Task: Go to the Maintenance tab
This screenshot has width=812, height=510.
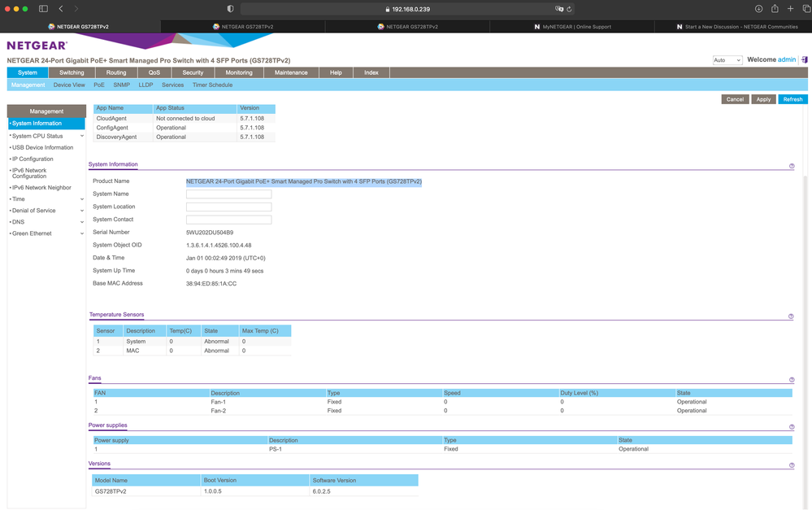Action: (291, 72)
